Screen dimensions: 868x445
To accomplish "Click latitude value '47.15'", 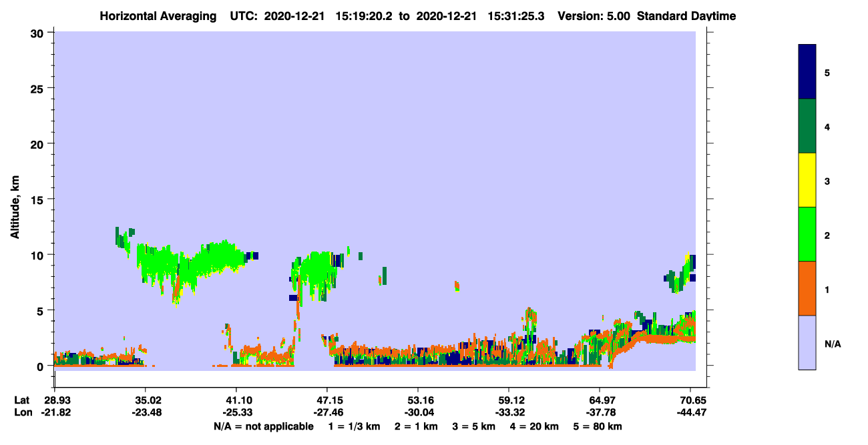I will [x=327, y=400].
